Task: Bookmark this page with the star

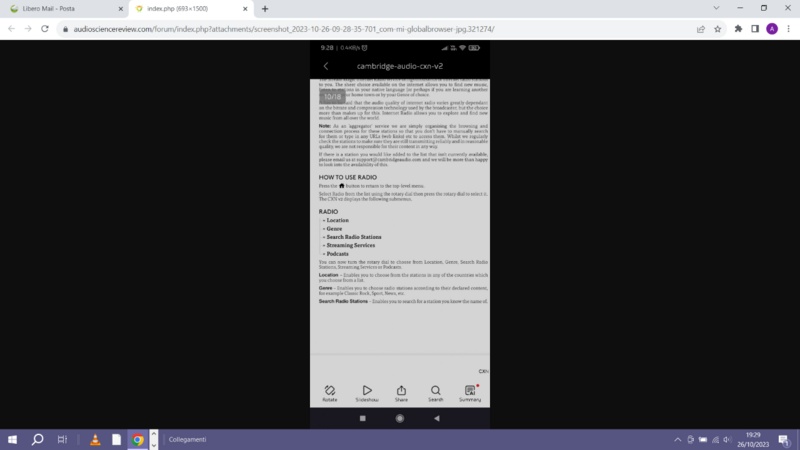Action: click(717, 29)
